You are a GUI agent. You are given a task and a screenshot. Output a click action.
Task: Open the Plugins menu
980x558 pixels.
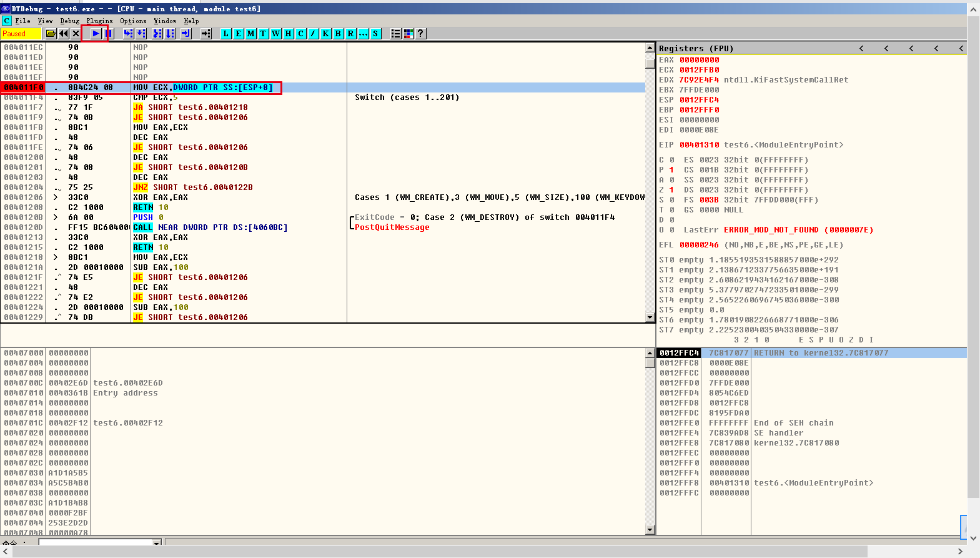point(100,21)
